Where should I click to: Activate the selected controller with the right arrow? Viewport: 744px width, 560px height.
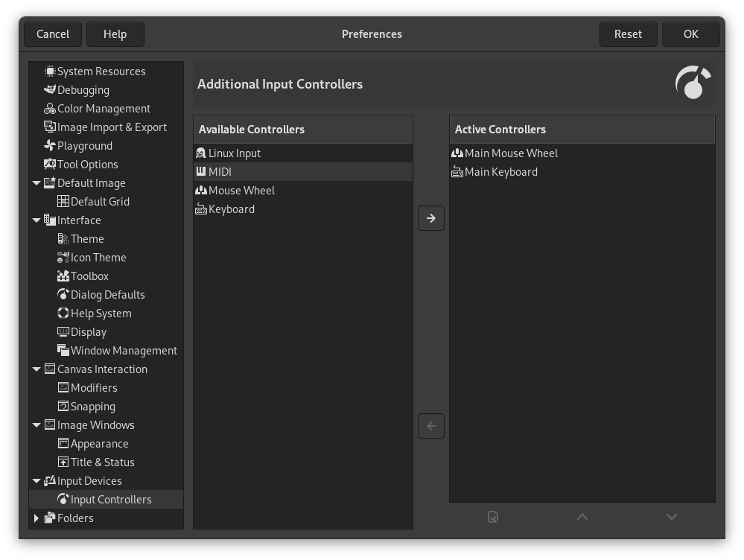[430, 217]
